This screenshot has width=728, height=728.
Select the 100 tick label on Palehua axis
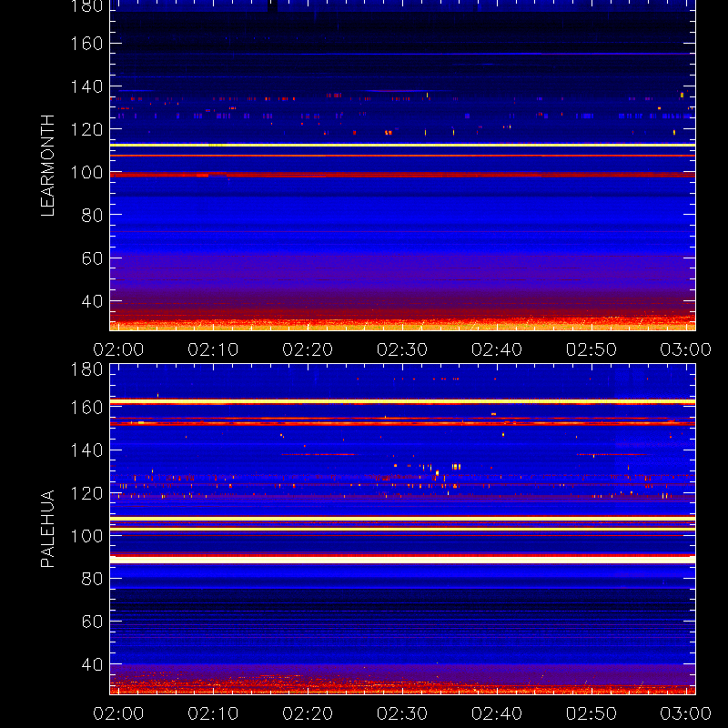tap(86, 536)
